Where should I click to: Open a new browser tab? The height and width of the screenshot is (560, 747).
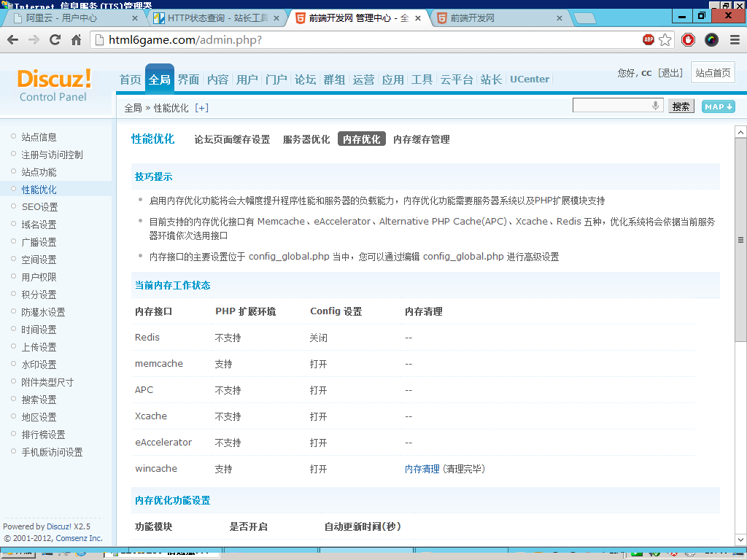(585, 18)
